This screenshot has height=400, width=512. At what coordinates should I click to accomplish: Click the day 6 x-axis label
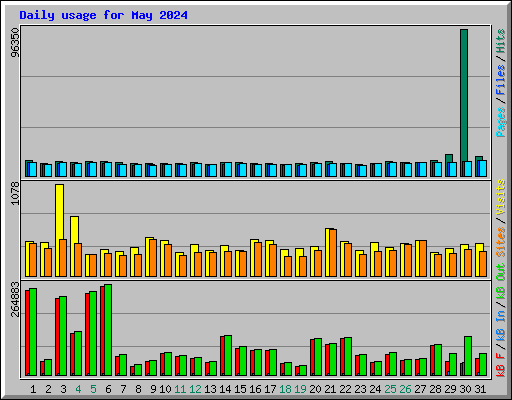[x=108, y=389]
